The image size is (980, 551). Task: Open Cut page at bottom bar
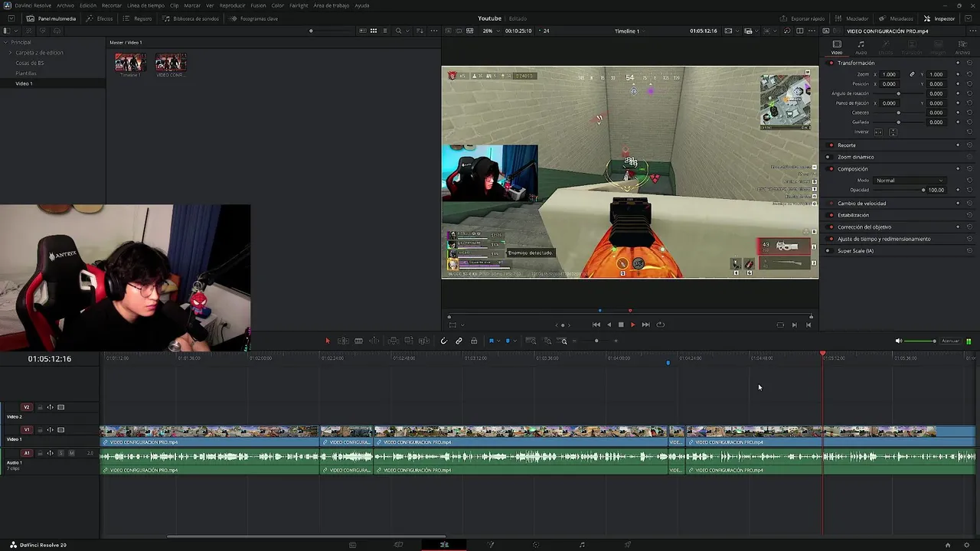point(398,545)
